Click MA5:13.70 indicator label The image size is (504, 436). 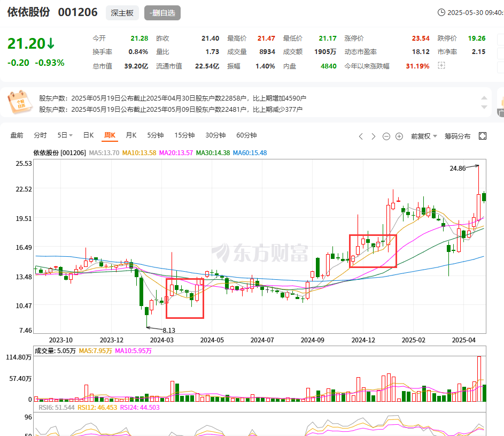pos(104,153)
